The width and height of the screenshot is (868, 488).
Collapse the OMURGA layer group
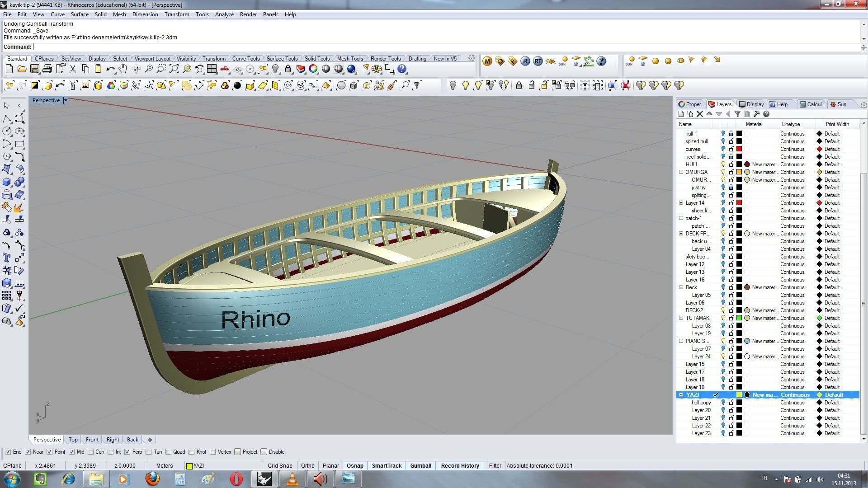681,172
